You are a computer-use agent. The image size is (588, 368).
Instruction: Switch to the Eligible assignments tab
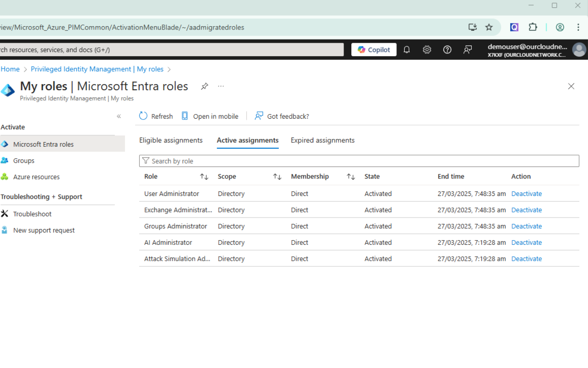[x=171, y=140]
